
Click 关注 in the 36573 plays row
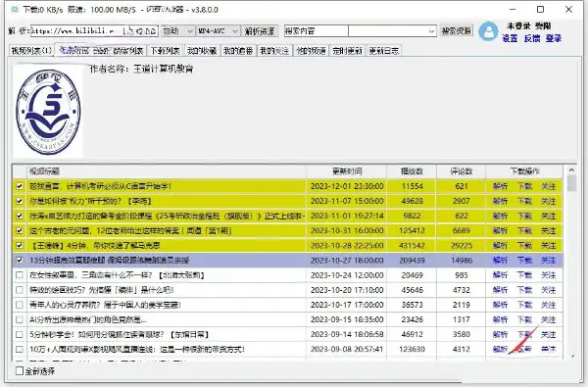[548, 305]
